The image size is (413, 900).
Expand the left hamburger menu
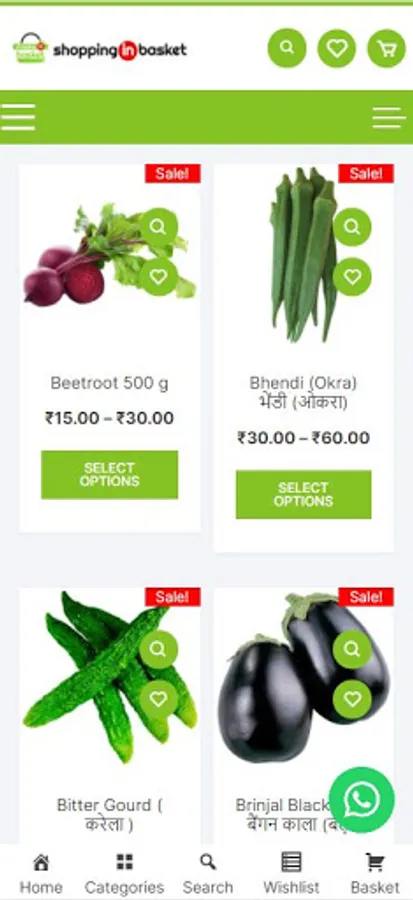pyautogui.click(x=18, y=118)
